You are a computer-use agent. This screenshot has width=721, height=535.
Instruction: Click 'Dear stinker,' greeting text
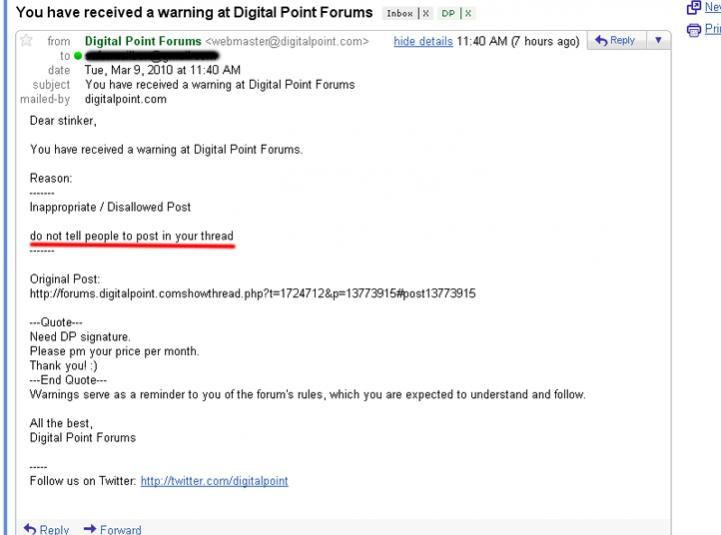coord(63,121)
